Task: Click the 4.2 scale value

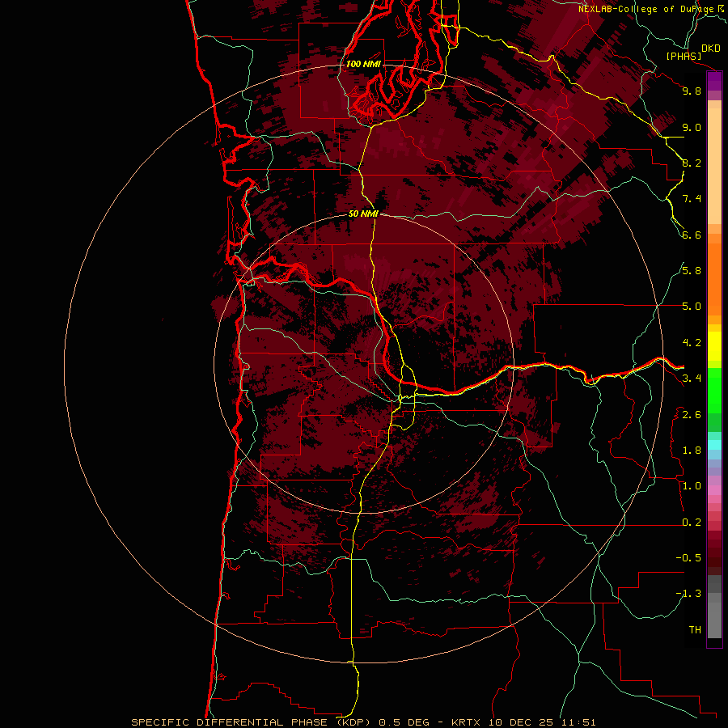Action: pos(692,343)
